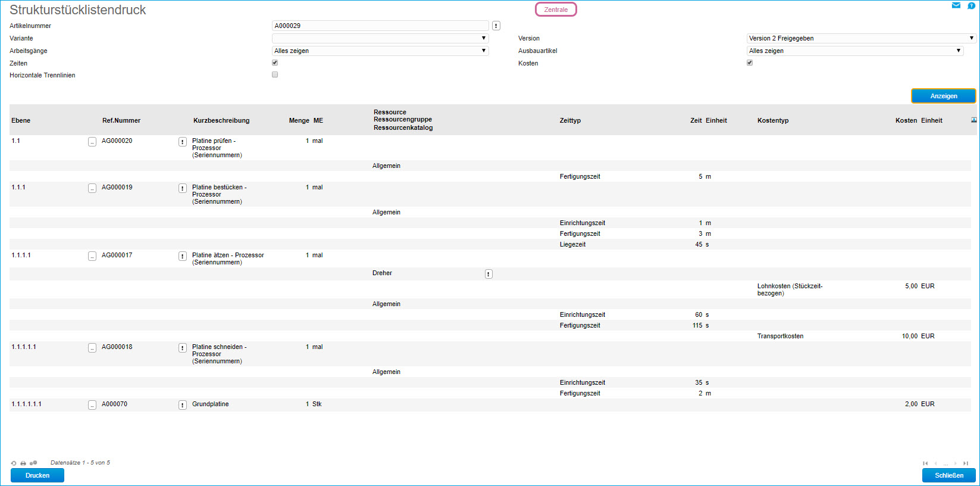Expand the Version dropdown

coord(861,38)
